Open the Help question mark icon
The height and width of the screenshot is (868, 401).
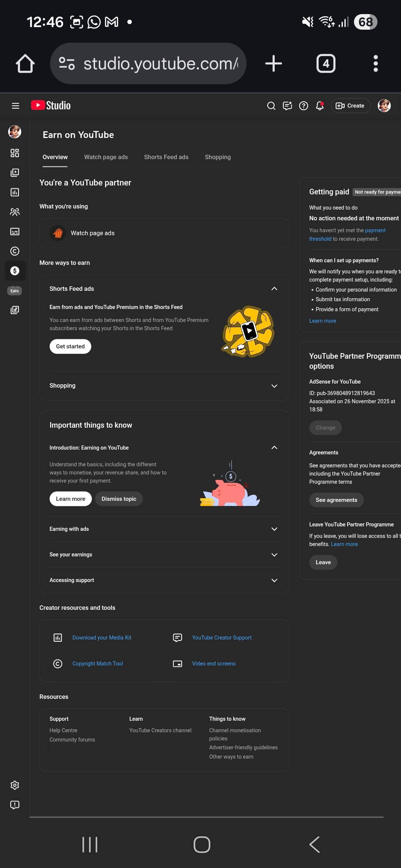click(303, 106)
